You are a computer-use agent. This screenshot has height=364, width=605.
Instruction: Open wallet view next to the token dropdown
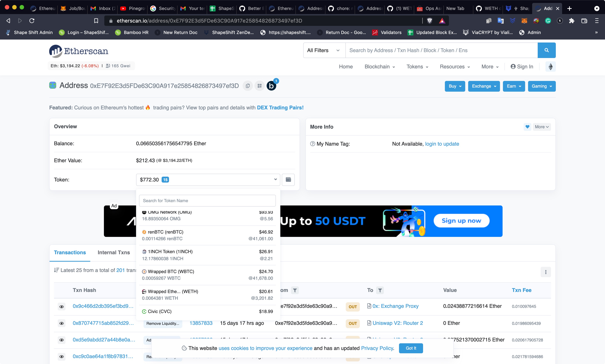click(x=288, y=180)
